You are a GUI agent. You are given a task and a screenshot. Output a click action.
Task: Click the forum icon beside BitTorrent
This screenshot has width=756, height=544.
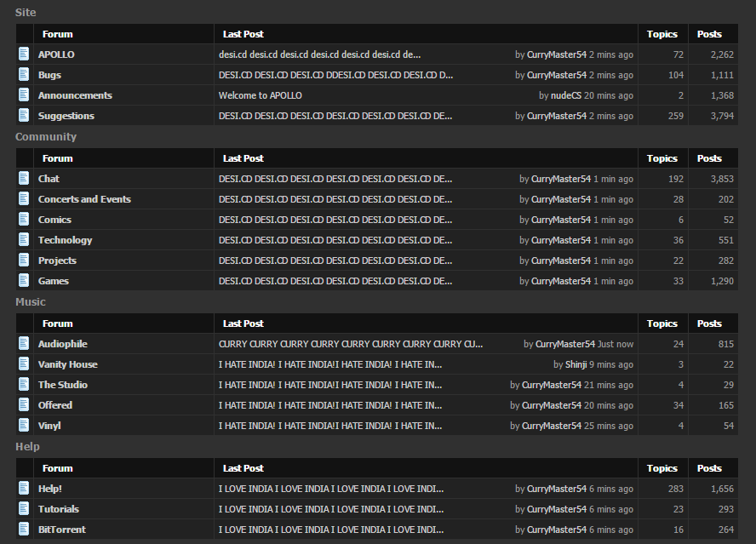click(24, 529)
